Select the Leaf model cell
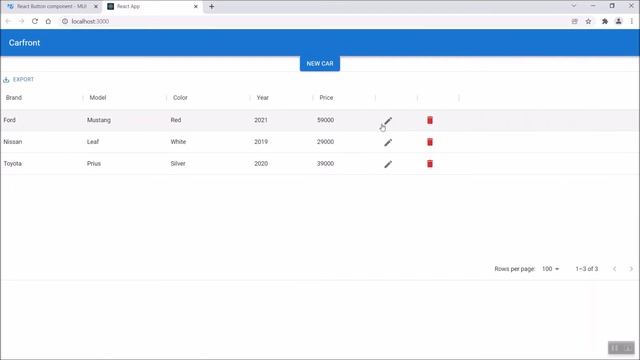The image size is (640, 360). tap(93, 142)
